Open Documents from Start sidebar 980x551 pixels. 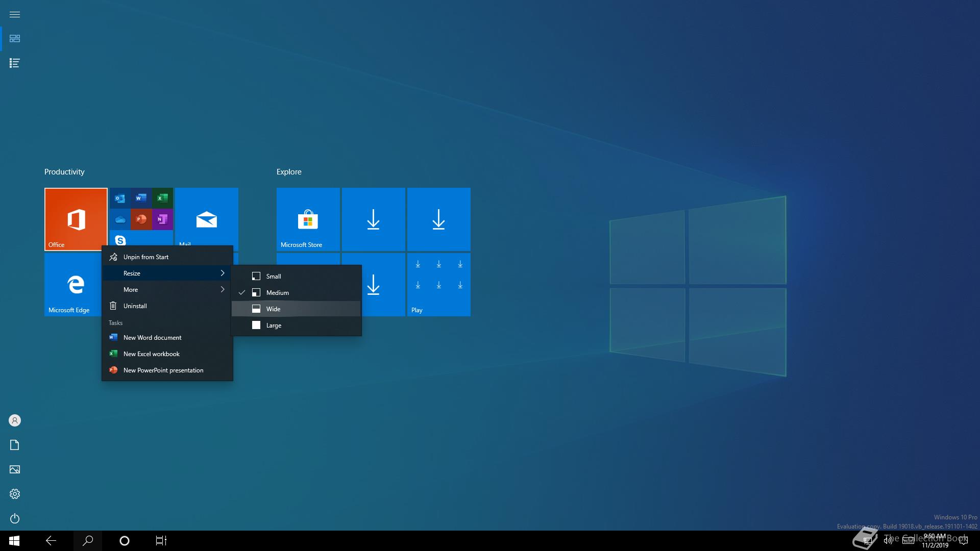(14, 445)
